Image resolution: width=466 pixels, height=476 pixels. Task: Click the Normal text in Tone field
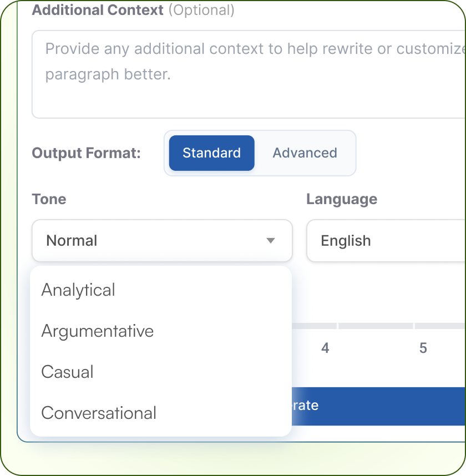(72, 241)
